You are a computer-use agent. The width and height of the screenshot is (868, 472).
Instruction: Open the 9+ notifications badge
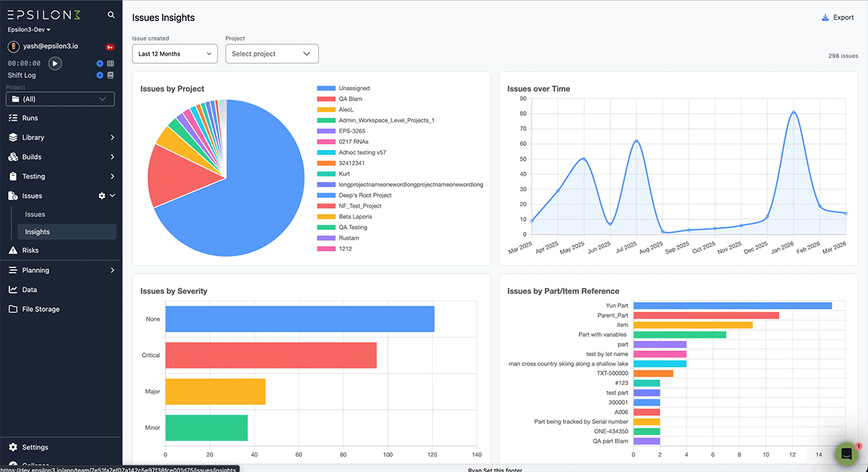(x=110, y=46)
